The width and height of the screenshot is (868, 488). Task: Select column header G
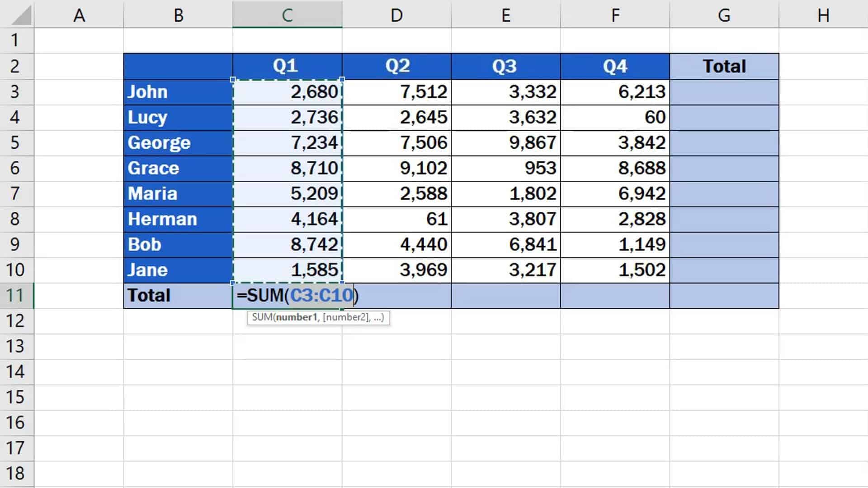coord(724,15)
